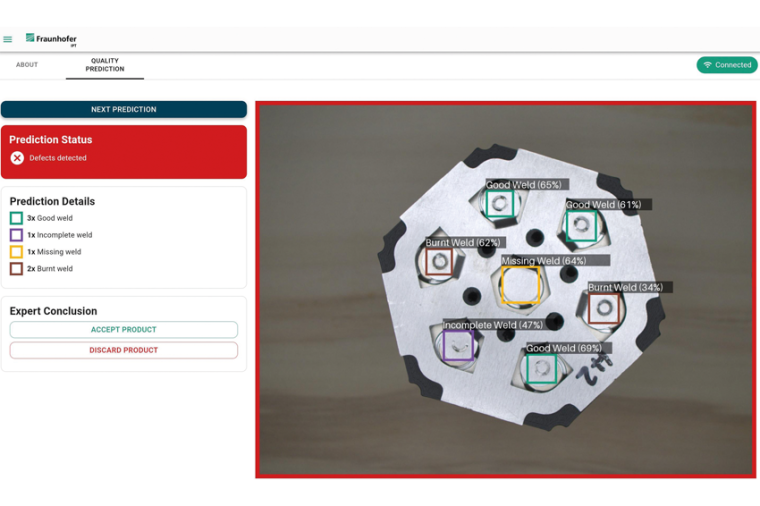Click the Burnt Weld (34%) detection box
The height and width of the screenshot is (506, 760).
click(603, 308)
